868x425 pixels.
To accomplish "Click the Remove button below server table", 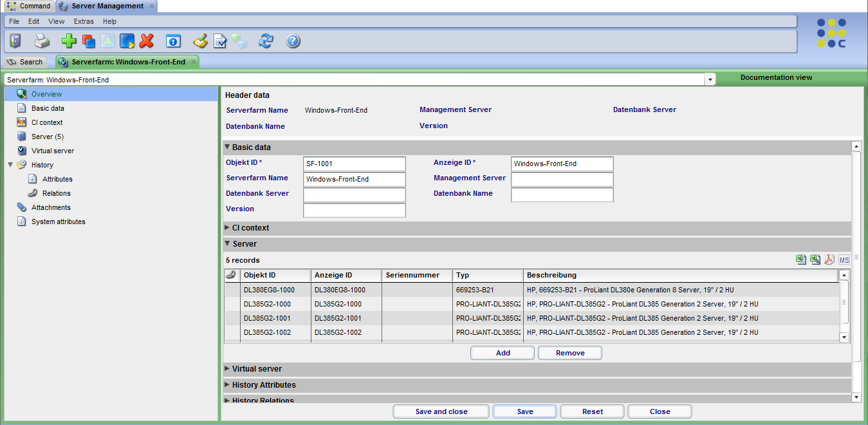I will [570, 353].
